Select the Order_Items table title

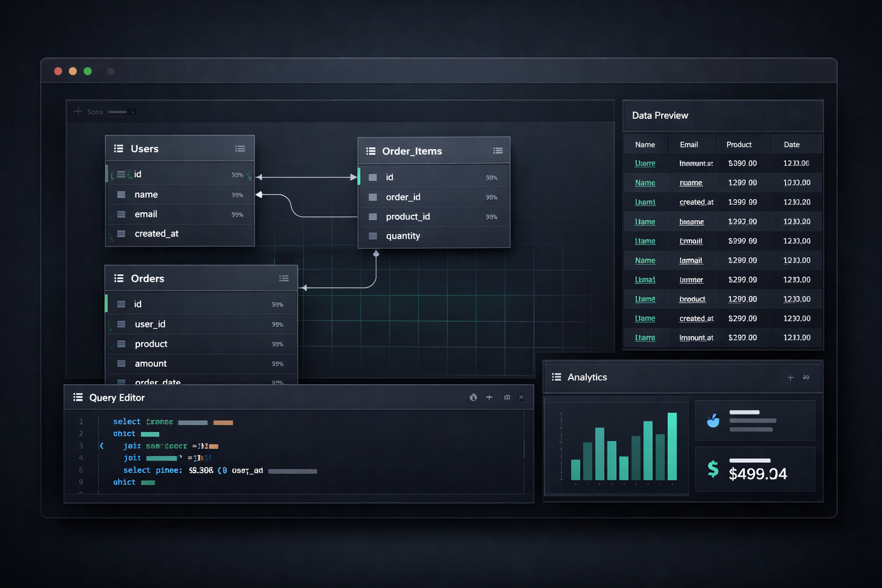pos(412,151)
